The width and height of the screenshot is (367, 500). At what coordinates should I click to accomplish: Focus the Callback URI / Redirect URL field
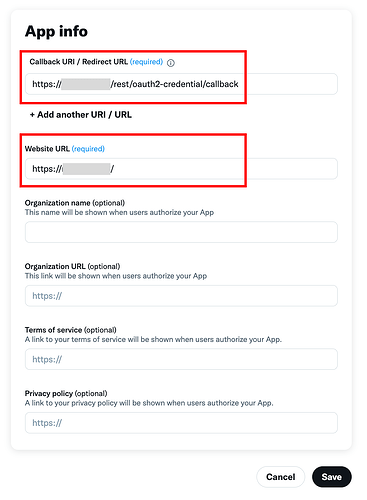coord(181,84)
